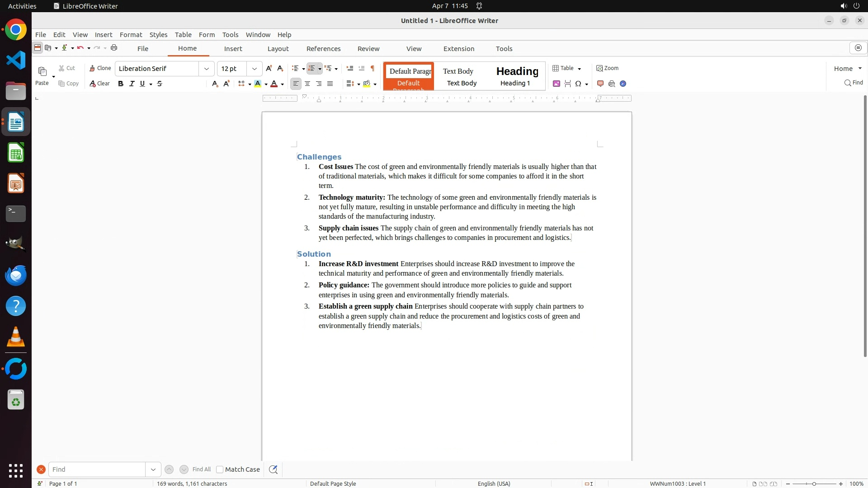868x488 pixels.
Task: Click the Find All button
Action: tap(201, 469)
